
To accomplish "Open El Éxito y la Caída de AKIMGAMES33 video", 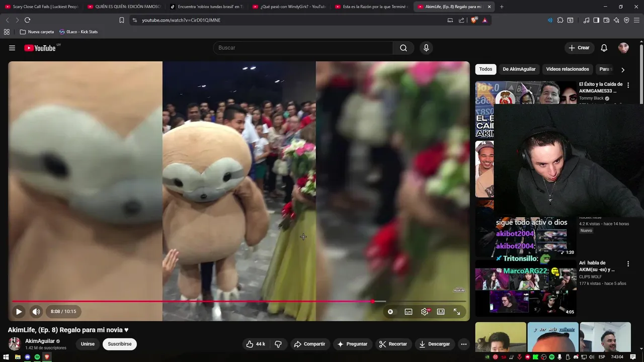I will 601,87.
